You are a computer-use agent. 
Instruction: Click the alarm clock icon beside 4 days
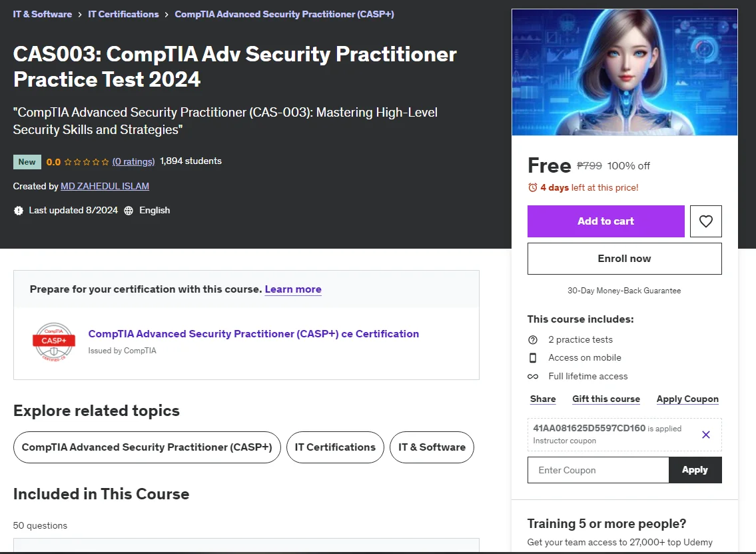coord(533,187)
